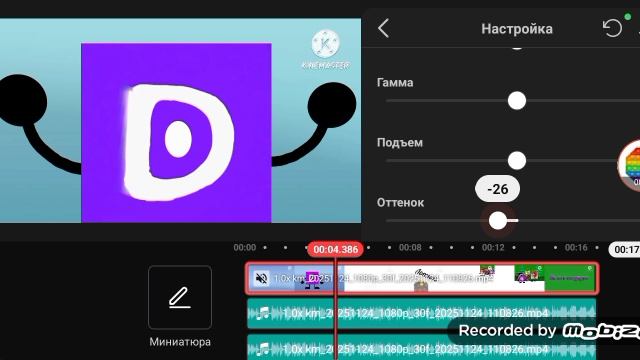The height and width of the screenshot is (360, 640).
Task: Click the total duration badge 00:17
Action: click(x=624, y=249)
